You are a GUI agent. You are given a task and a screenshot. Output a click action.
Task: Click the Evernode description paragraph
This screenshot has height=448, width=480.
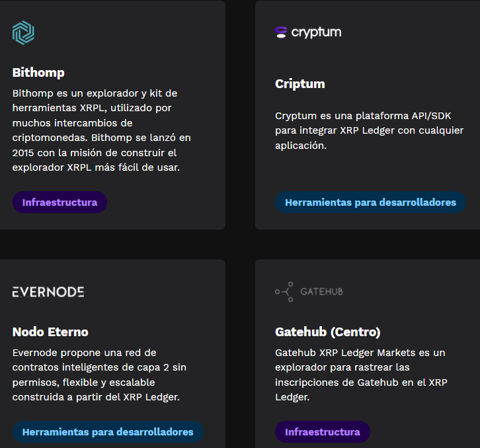click(99, 375)
